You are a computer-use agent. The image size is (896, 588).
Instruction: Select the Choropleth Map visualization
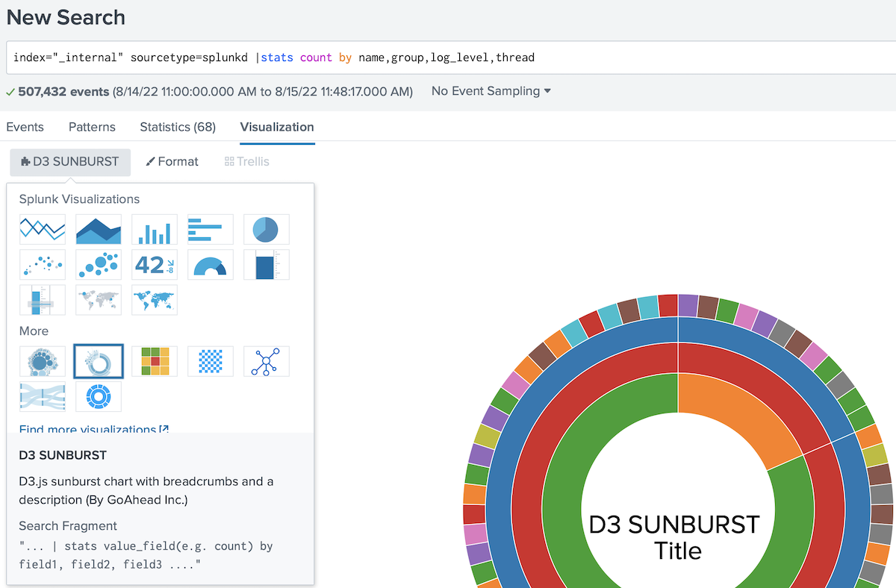155,299
